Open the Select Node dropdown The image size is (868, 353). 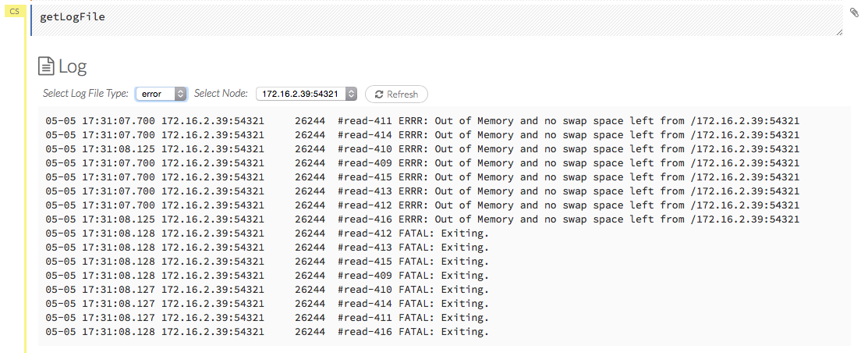click(x=306, y=94)
